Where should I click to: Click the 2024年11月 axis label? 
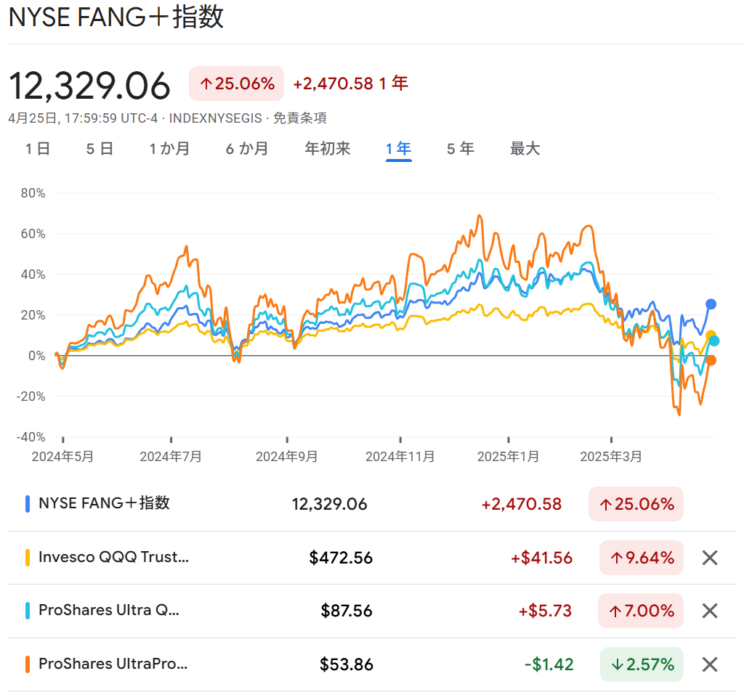click(x=400, y=456)
